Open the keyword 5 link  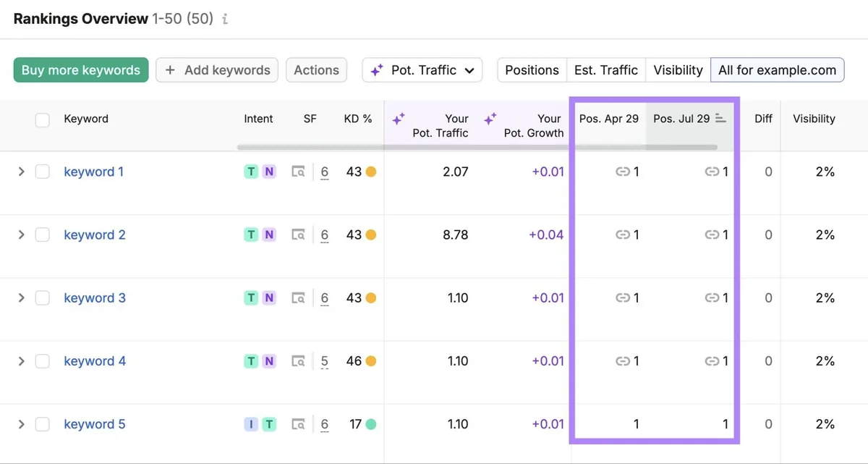point(95,424)
